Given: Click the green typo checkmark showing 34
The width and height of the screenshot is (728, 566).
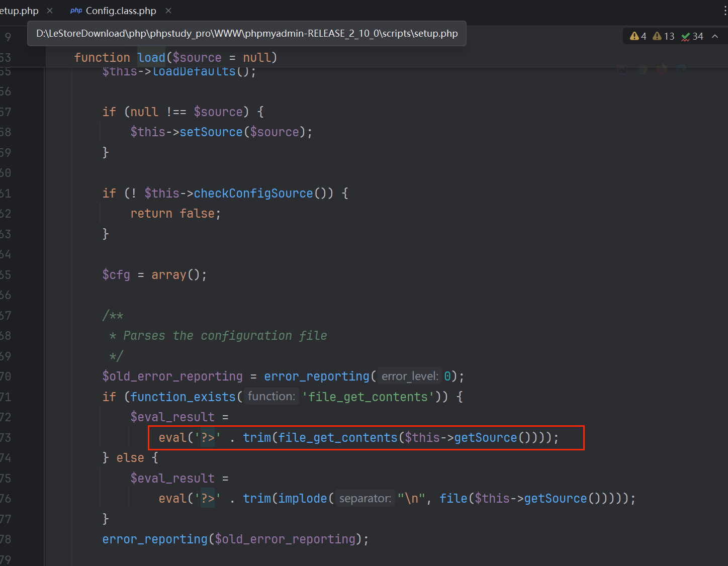Looking at the screenshot, I should coord(686,36).
